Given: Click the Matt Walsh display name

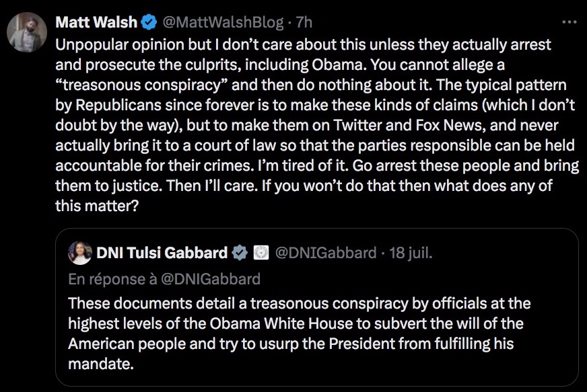Looking at the screenshot, I should (x=96, y=22).
